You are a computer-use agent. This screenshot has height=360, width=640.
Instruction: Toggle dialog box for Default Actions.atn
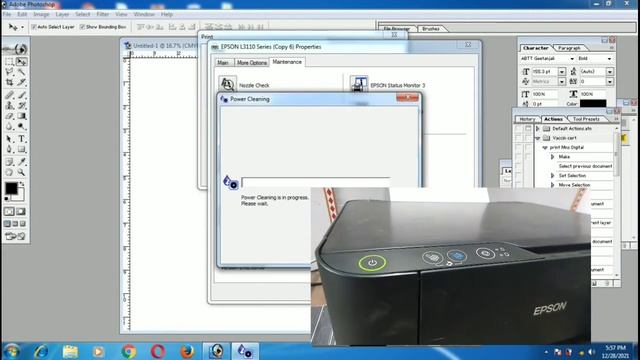point(528,129)
